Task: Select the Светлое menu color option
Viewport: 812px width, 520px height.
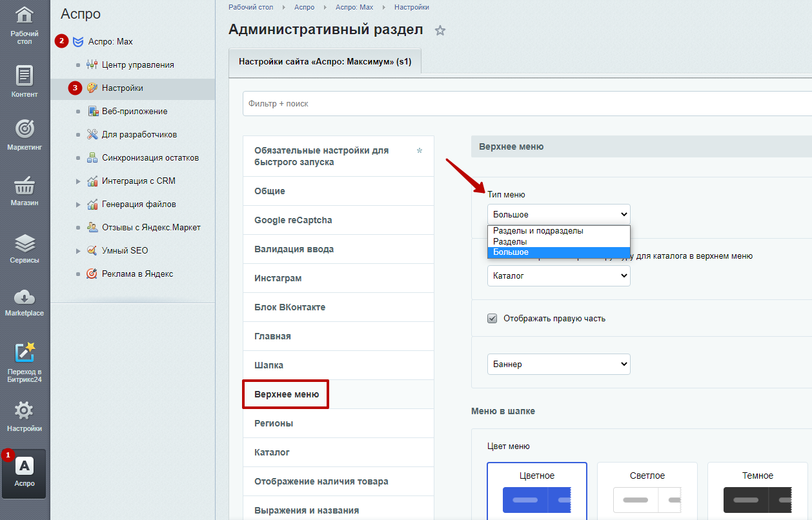Action: (x=647, y=490)
